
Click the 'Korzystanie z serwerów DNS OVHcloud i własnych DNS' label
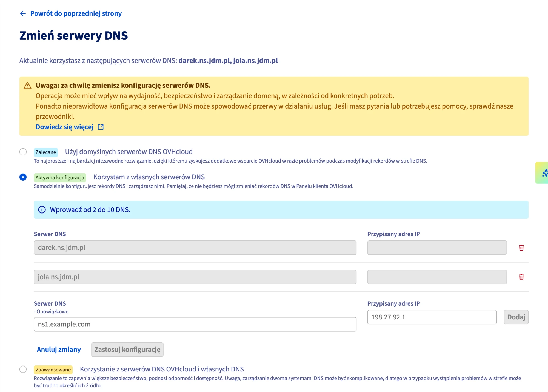tap(162, 369)
